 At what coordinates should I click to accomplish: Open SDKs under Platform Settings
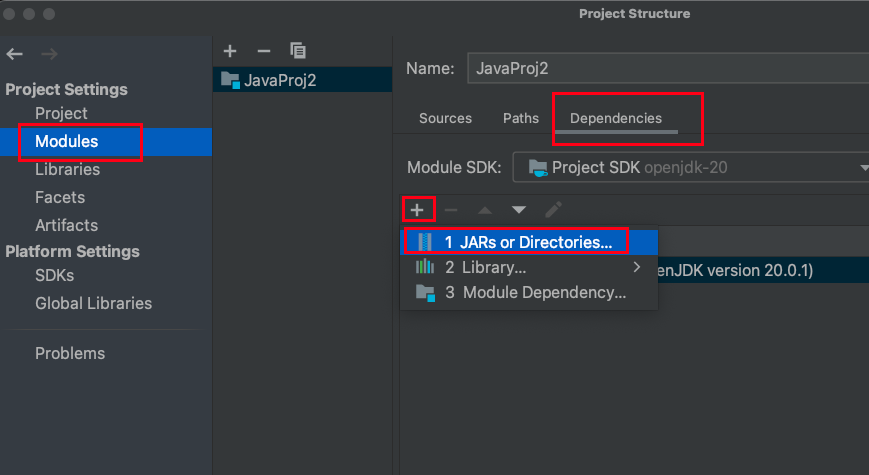[x=54, y=275]
